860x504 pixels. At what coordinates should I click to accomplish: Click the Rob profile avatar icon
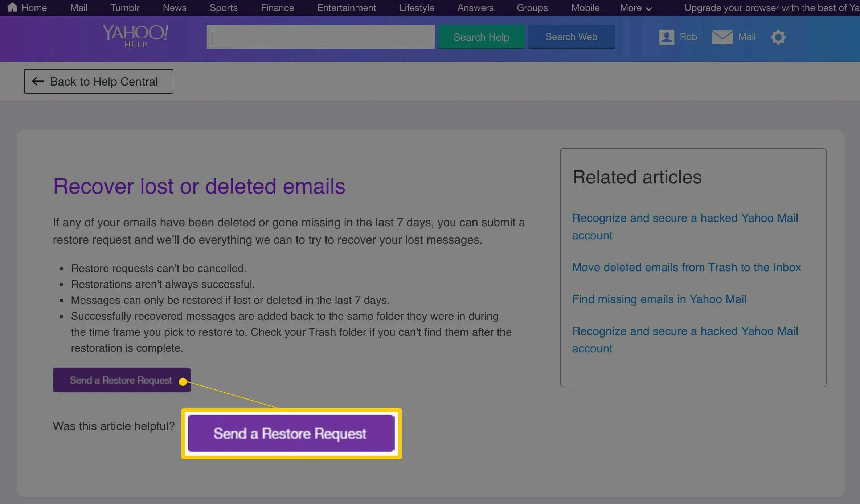[x=667, y=37]
